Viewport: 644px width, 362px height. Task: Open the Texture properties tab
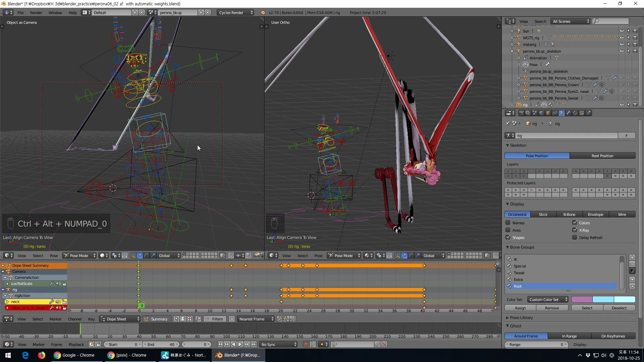pyautogui.click(x=582, y=113)
